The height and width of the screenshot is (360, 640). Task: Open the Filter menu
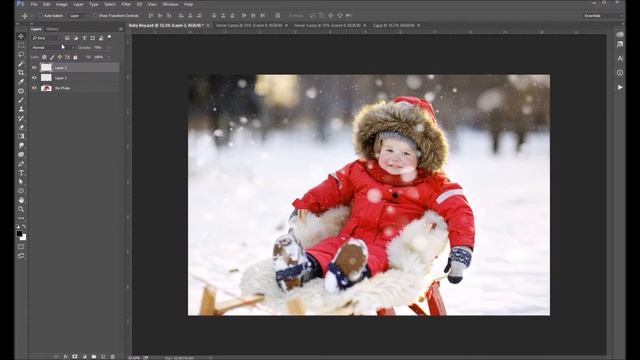126,4
